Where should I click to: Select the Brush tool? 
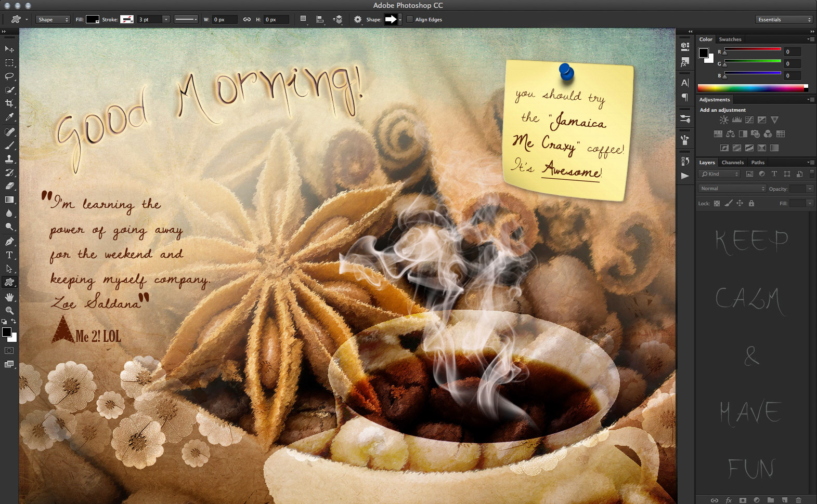(9, 145)
